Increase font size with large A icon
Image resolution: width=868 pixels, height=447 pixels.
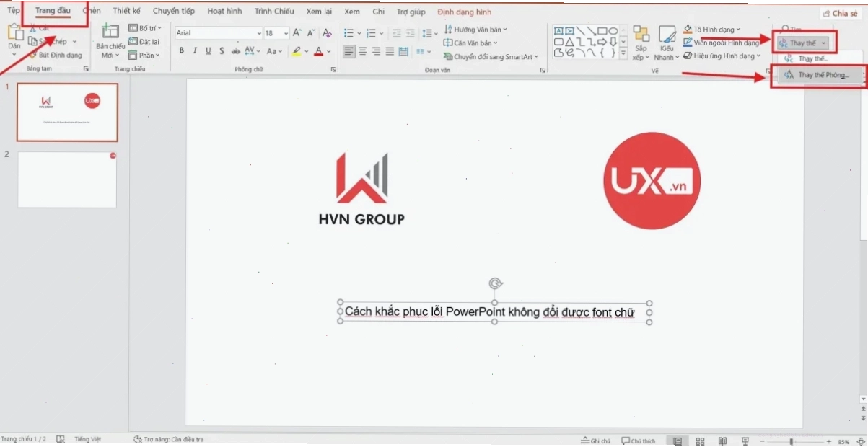click(x=297, y=33)
